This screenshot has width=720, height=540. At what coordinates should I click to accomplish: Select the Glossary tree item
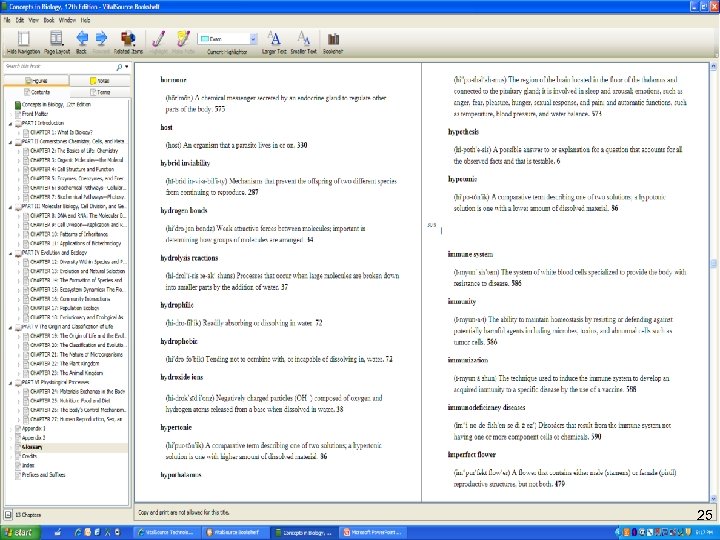point(32,447)
